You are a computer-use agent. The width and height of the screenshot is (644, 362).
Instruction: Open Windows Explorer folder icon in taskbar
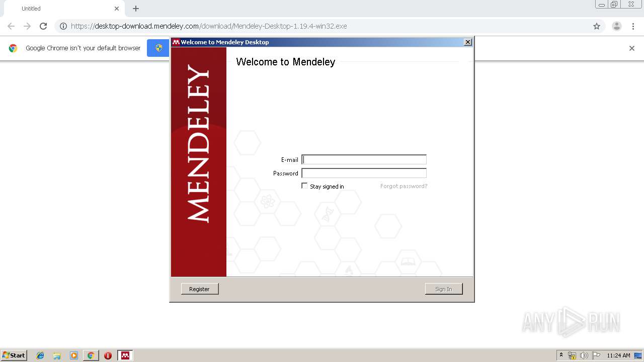[57, 355]
